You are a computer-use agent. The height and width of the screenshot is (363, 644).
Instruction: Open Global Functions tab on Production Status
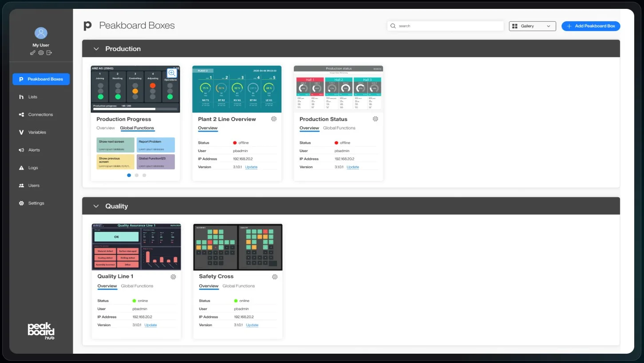[339, 128]
